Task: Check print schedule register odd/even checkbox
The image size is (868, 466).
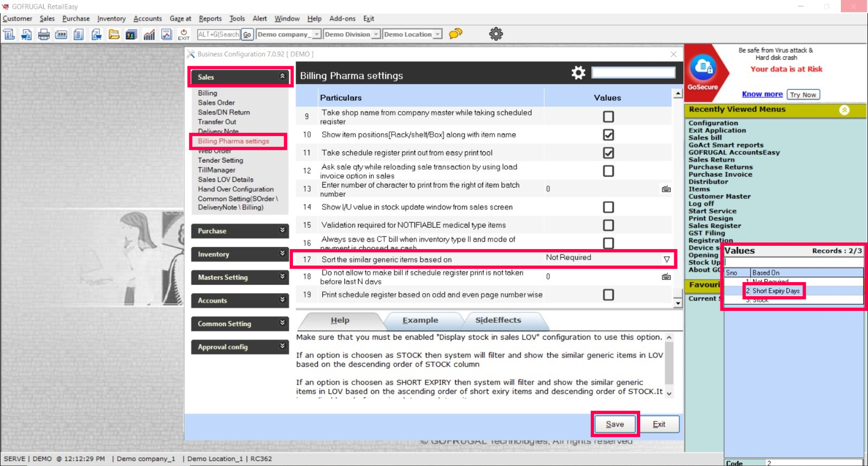Action: 608,295
